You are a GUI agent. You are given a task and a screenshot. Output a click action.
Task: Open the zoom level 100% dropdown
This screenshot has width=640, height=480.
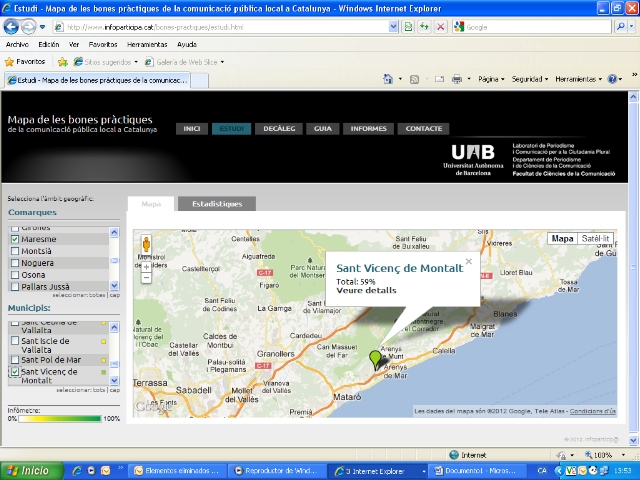pyautogui.click(x=623, y=455)
